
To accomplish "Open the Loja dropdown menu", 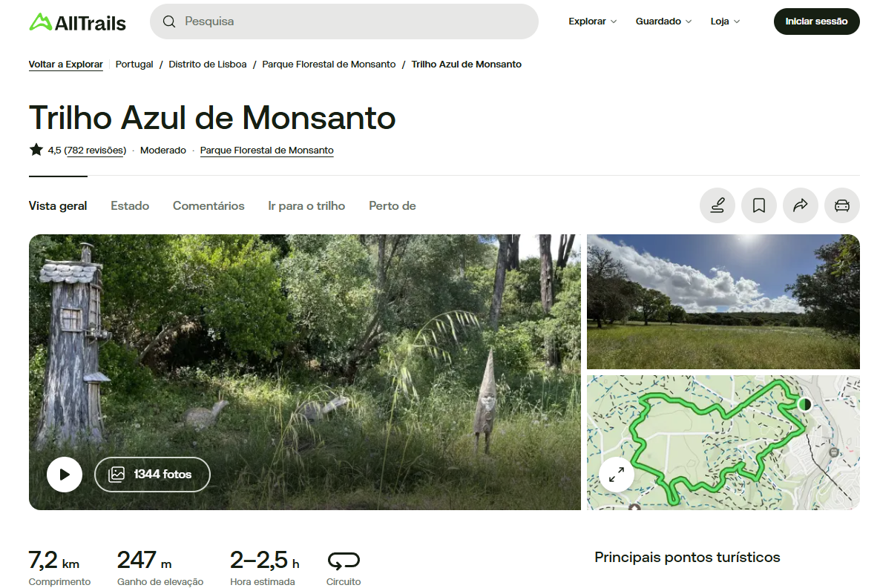I will click(725, 22).
